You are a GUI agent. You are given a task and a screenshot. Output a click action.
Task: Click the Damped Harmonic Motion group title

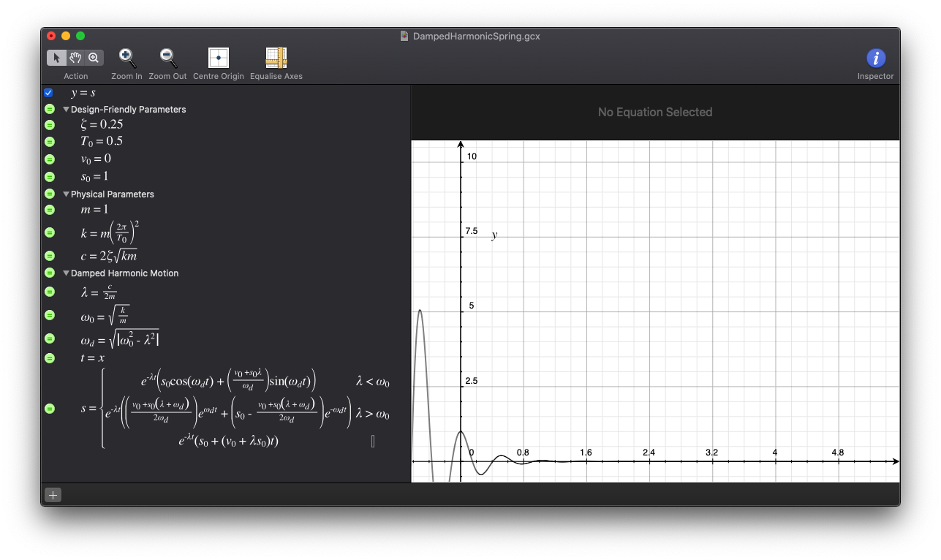[125, 273]
